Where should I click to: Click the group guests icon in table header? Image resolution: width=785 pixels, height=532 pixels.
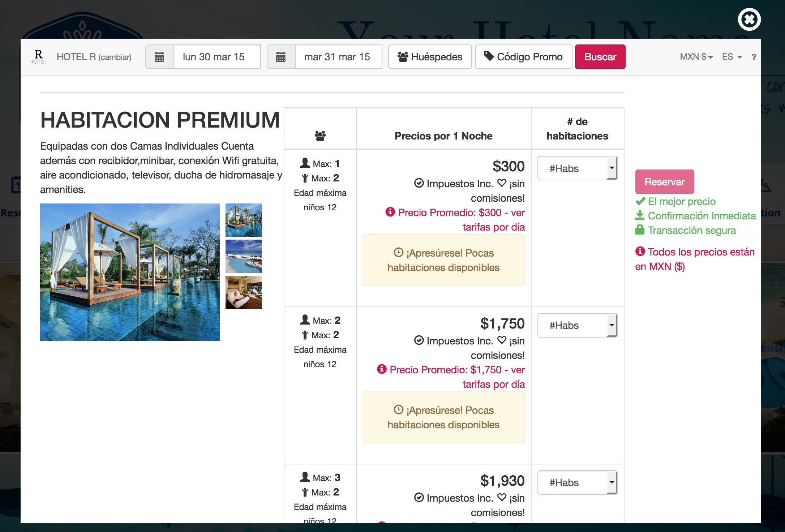(x=320, y=136)
